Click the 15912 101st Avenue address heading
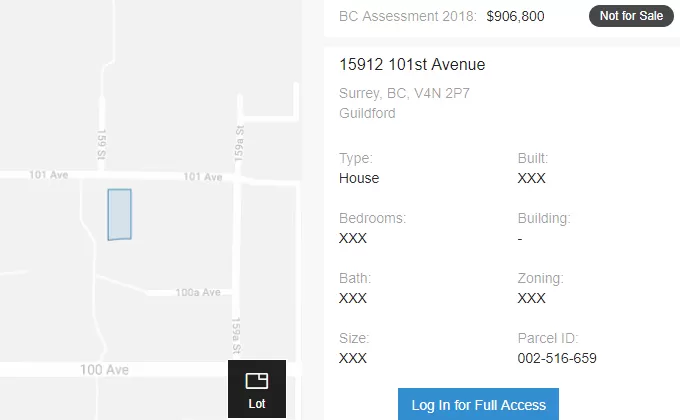Viewport: 680px width, 420px height. pos(412,65)
